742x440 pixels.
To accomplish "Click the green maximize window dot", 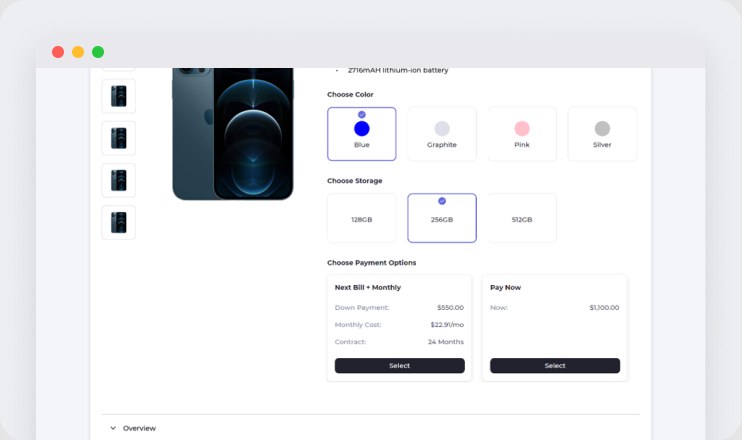I will coord(98,52).
